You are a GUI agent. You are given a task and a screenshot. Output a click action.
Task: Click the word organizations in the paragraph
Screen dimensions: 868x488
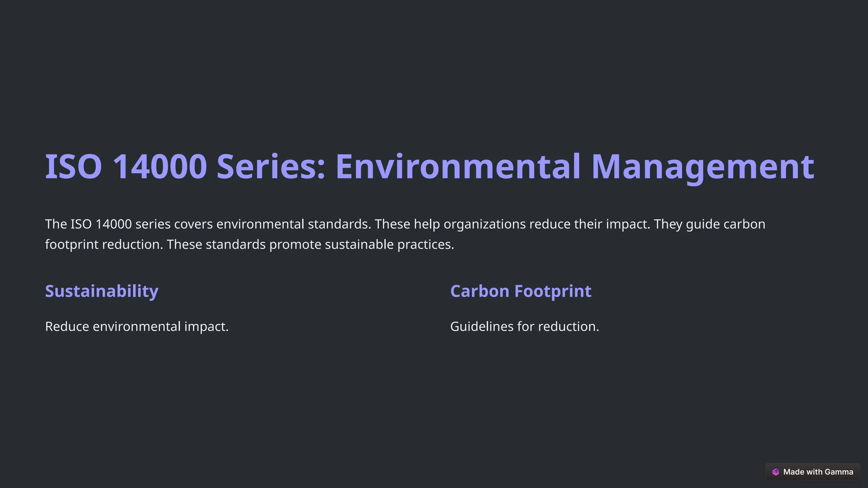(x=484, y=224)
